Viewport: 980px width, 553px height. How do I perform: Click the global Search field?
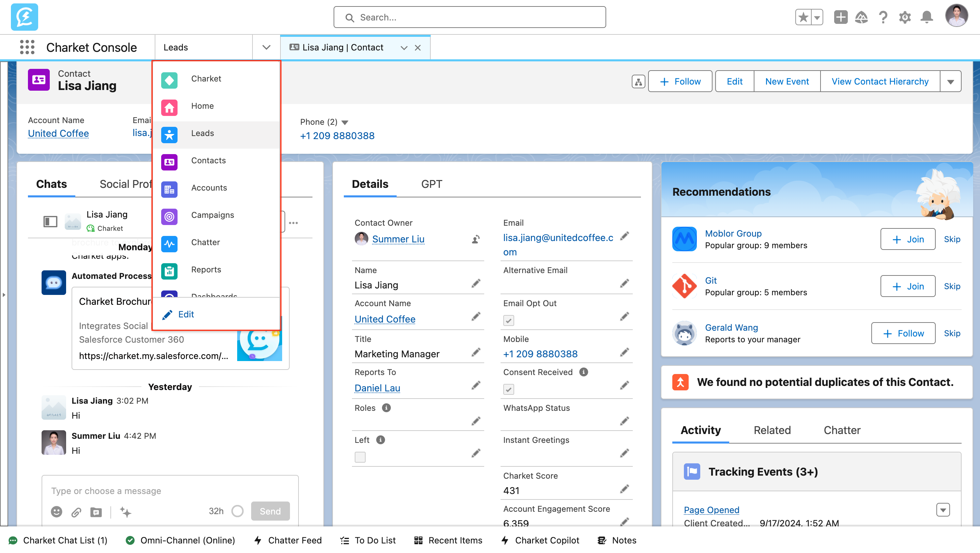470,17
